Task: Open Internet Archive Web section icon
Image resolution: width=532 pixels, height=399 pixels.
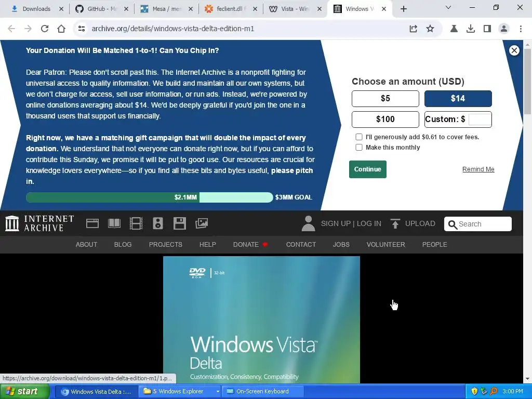Action: coord(92,223)
